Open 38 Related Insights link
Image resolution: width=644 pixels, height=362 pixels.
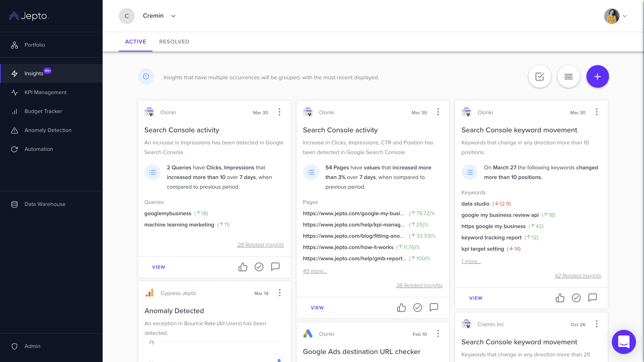(419, 285)
